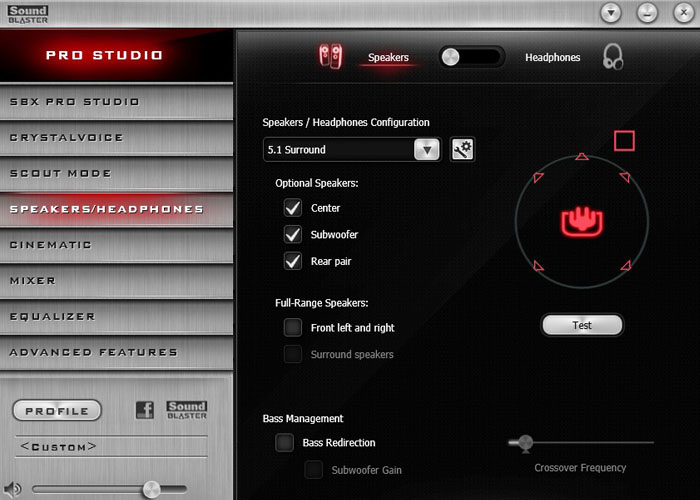
Task: Open the title bar dropdown arrow menu
Action: click(x=611, y=13)
